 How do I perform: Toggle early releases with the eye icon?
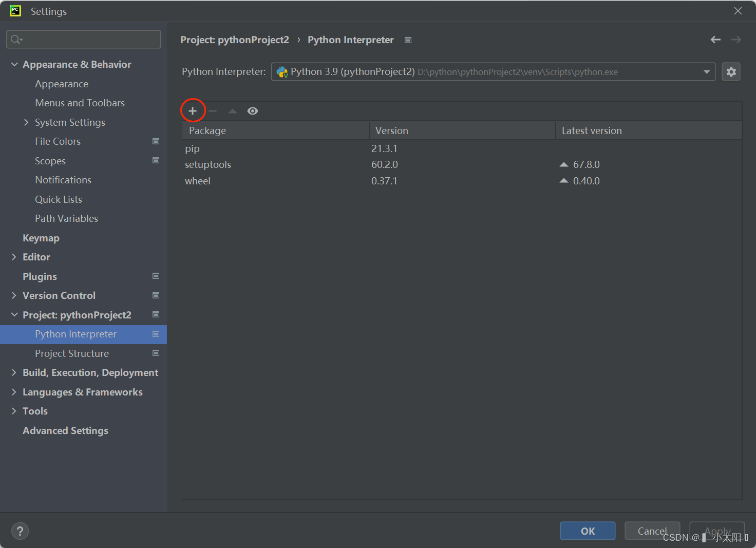pyautogui.click(x=252, y=110)
